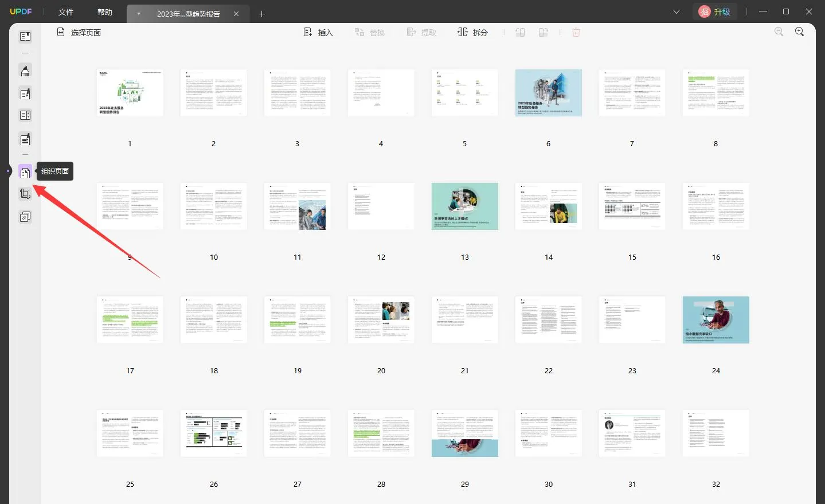
Task: Select page 3 thumbnail
Action: [298, 93]
